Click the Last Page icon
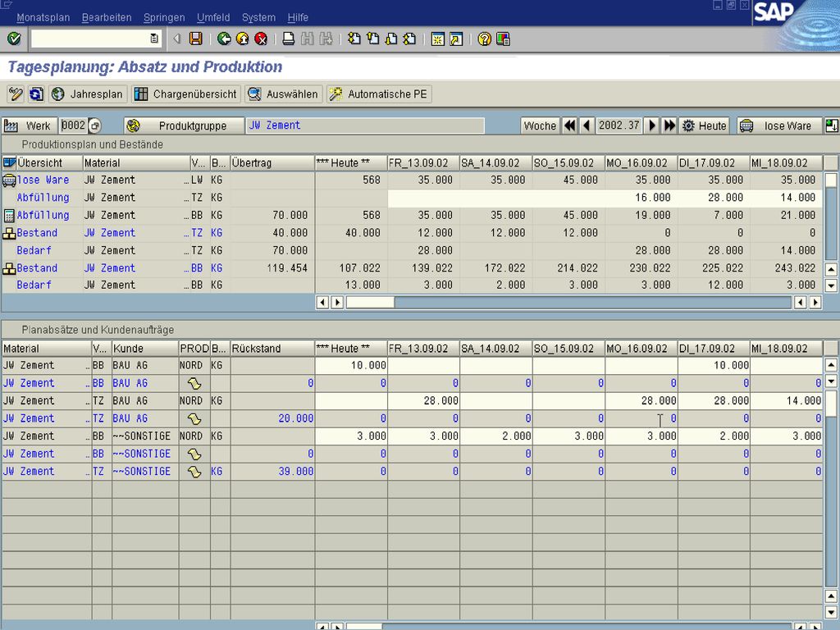 click(x=410, y=39)
